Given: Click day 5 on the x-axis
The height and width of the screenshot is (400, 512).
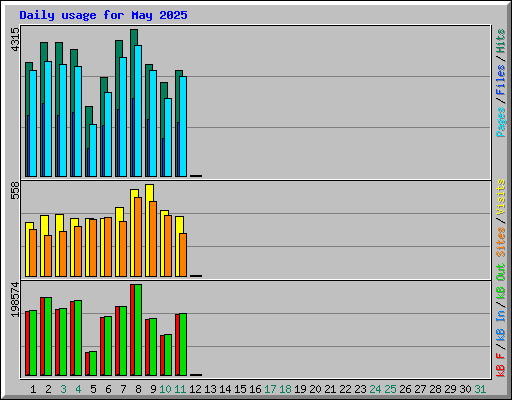Looking at the screenshot, I should point(93,389).
